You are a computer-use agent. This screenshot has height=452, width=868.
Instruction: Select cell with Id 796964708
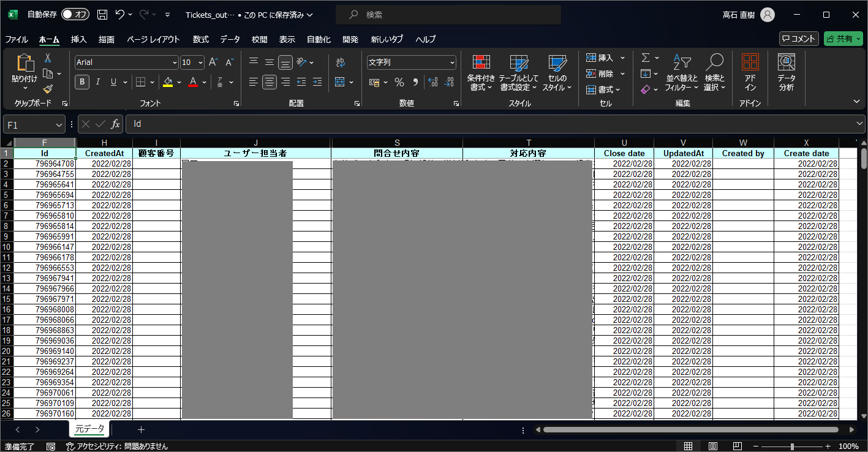tap(45, 164)
